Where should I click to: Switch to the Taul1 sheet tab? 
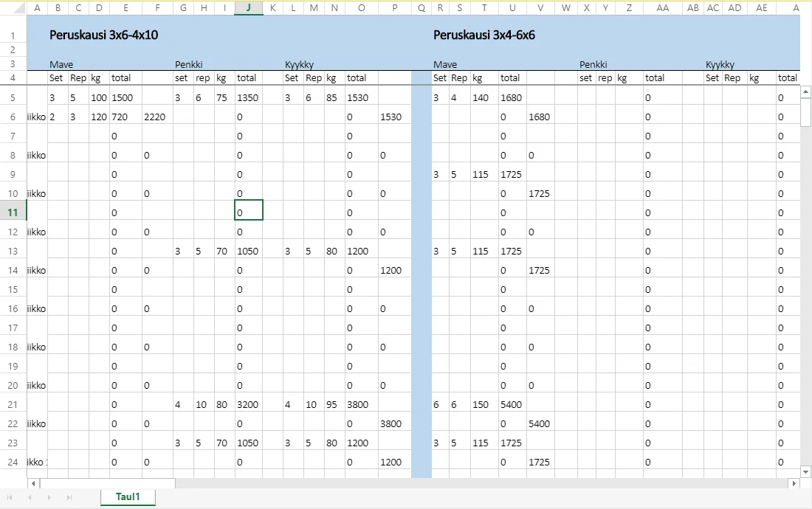tap(128, 496)
